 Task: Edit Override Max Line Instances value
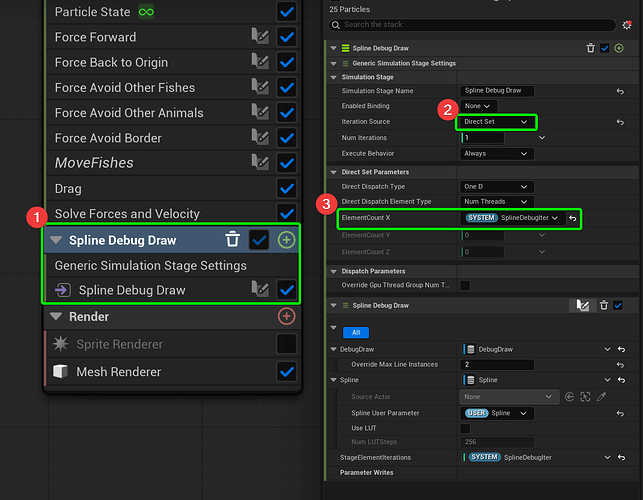pos(497,364)
